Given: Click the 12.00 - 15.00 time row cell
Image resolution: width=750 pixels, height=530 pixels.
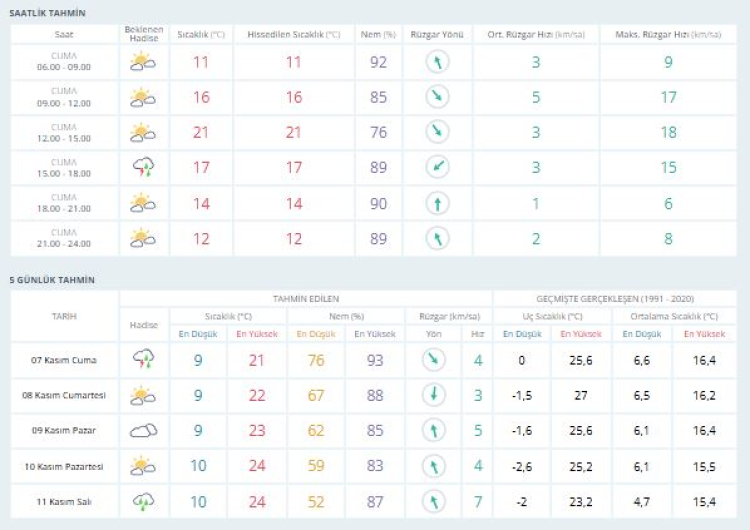Looking at the screenshot, I should [x=64, y=132].
